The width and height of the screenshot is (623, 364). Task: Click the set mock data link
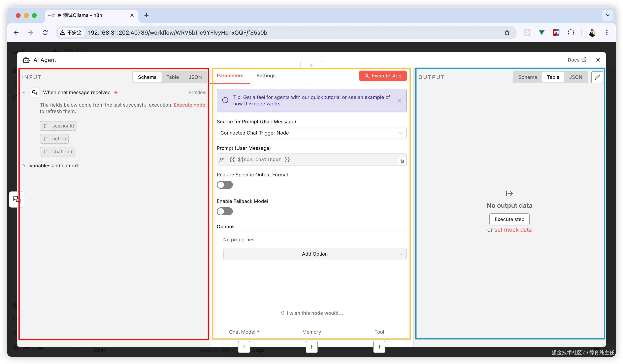513,230
